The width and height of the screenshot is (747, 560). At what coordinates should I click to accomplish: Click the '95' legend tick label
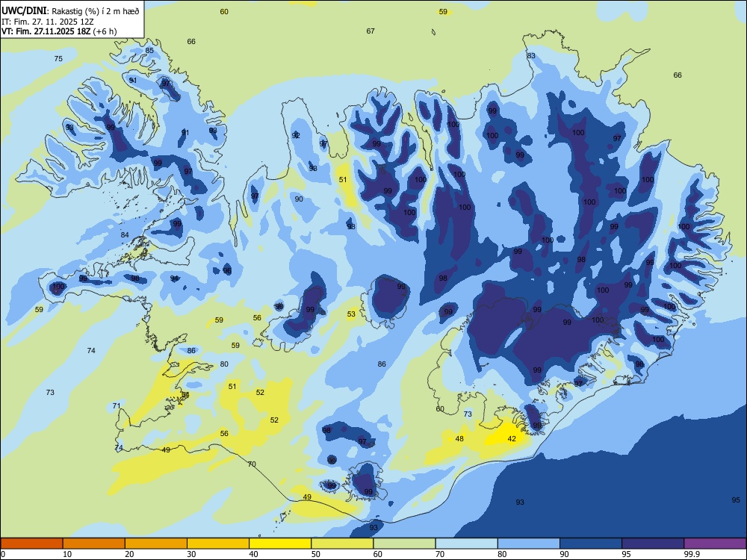[627, 554]
